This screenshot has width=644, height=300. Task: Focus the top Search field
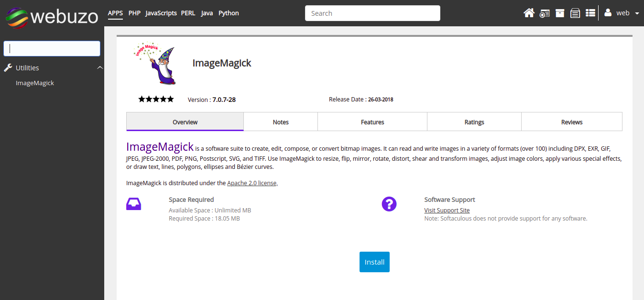pos(372,13)
